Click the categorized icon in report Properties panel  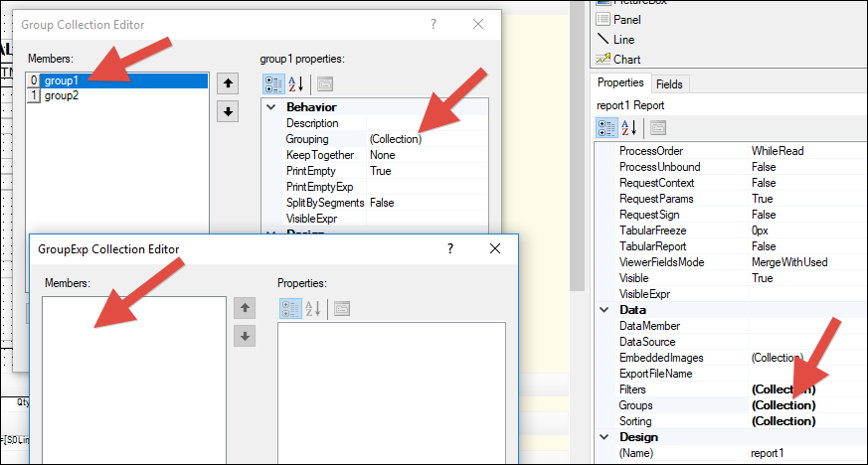point(607,127)
